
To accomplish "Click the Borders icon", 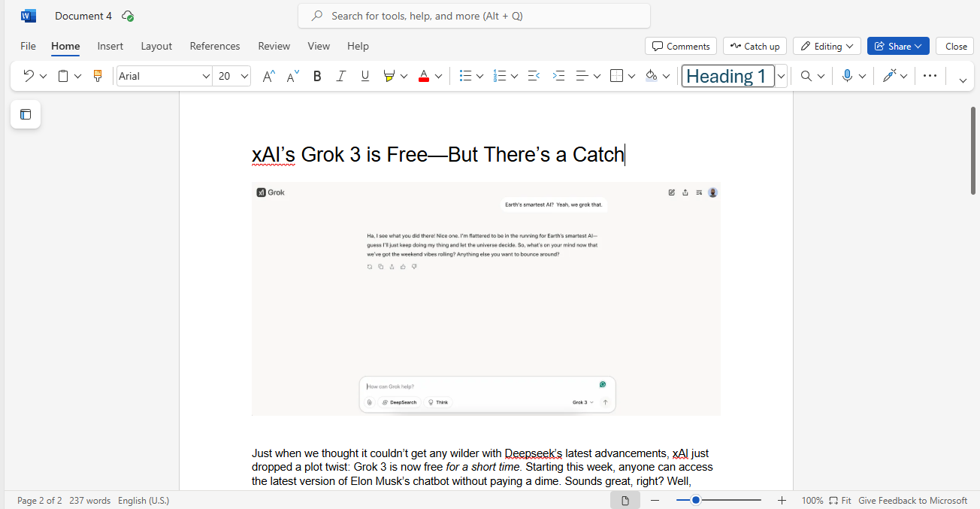I will click(x=616, y=76).
